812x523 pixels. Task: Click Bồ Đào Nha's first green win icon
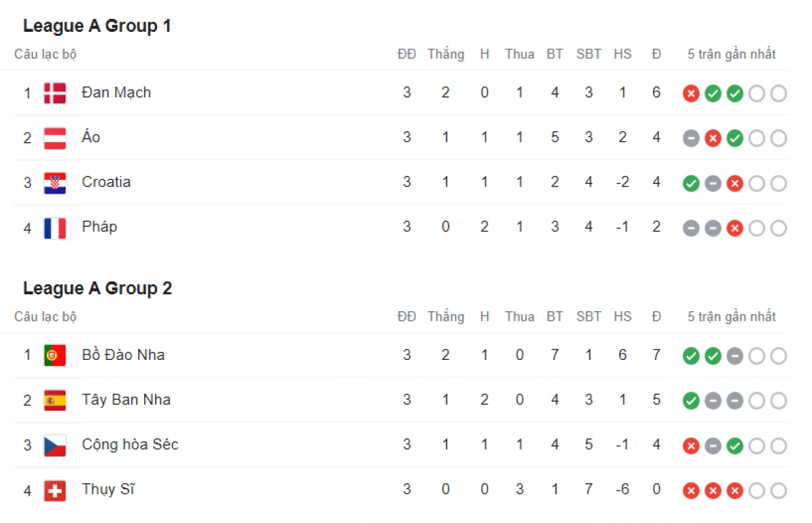[691, 356]
